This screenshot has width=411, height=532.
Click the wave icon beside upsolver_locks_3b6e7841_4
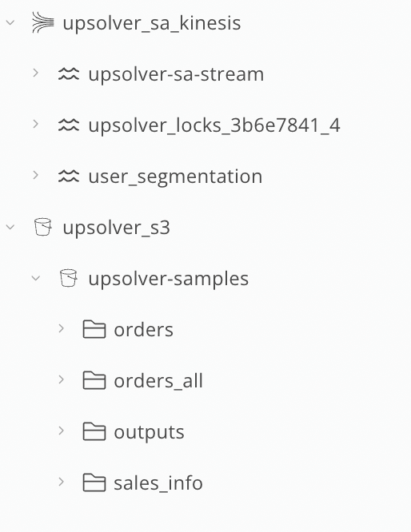69,125
